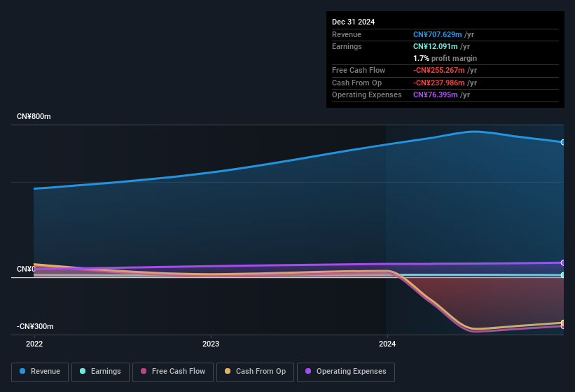575x392 pixels.
Task: Click the -CN¥237.986m cash from op value
Action: point(439,83)
